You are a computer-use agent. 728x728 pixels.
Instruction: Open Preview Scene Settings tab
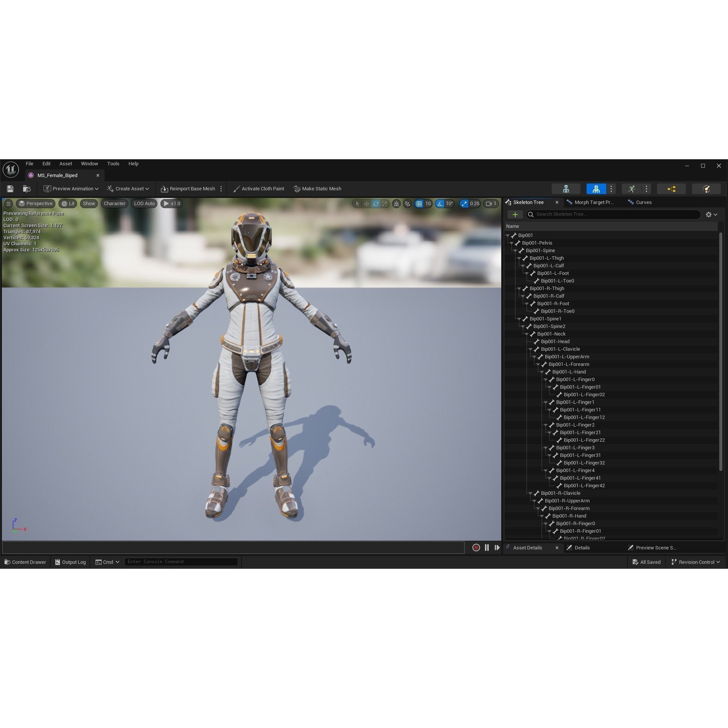(652, 548)
